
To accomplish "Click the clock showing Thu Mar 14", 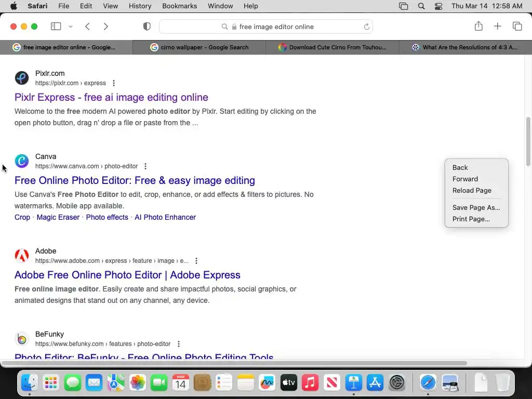I will tap(487, 6).
